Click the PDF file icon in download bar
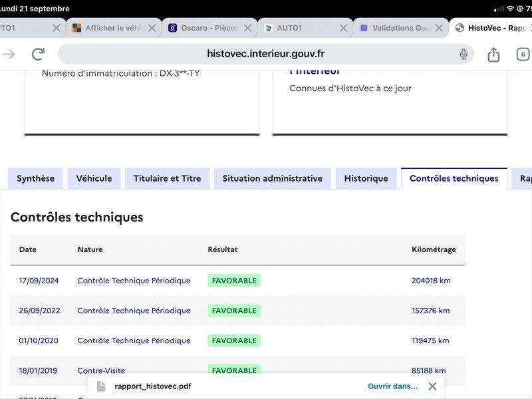The width and height of the screenshot is (532, 399). pyautogui.click(x=101, y=386)
